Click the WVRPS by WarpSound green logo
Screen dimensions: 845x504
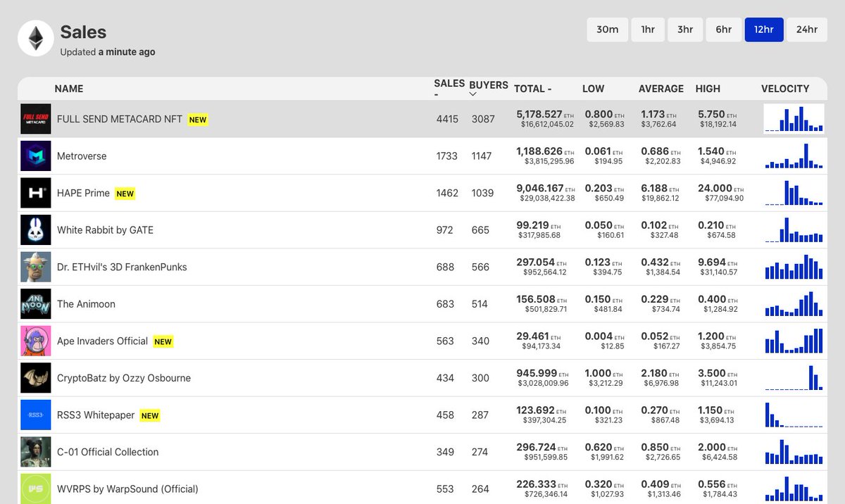pos(36,489)
